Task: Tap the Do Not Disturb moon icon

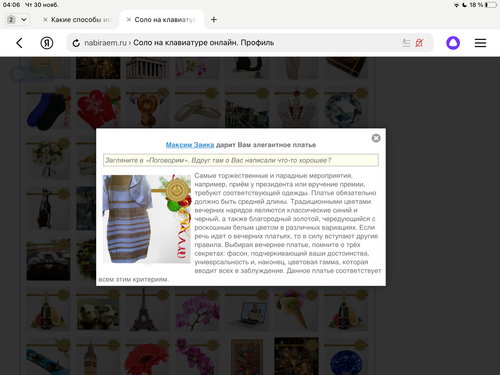Action: [464, 5]
